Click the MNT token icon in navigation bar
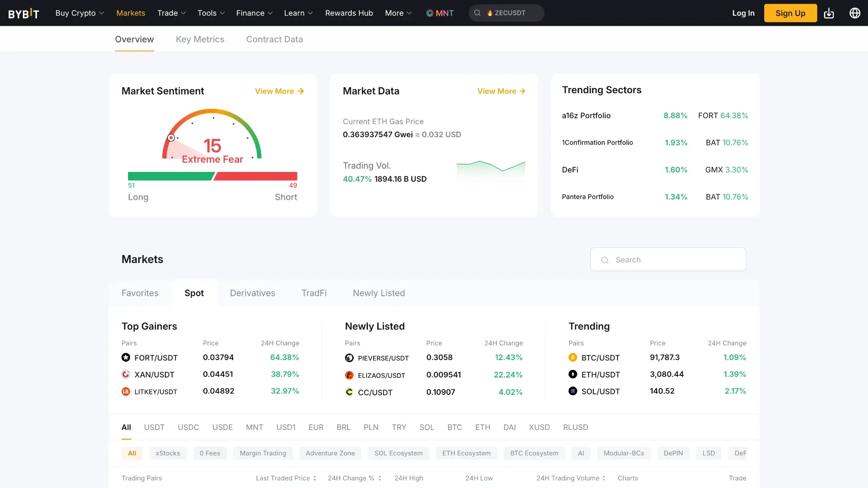This screenshot has width=868, height=488. [x=430, y=13]
